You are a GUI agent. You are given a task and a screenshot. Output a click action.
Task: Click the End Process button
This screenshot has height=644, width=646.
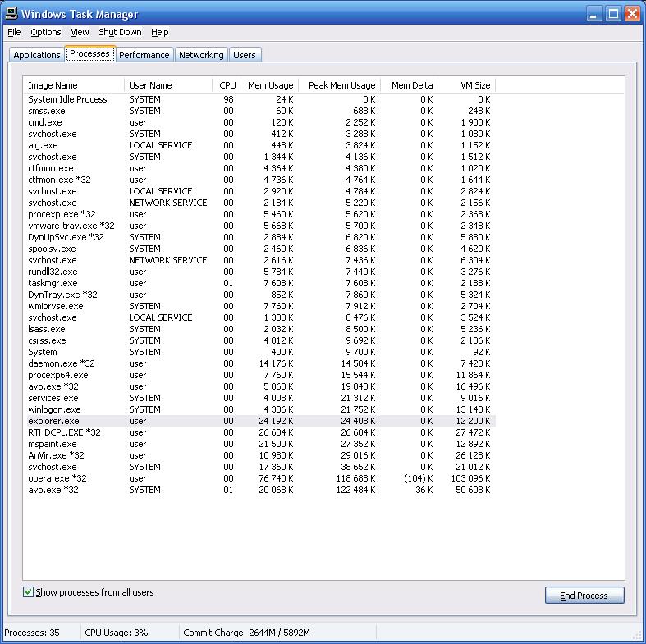pyautogui.click(x=584, y=596)
